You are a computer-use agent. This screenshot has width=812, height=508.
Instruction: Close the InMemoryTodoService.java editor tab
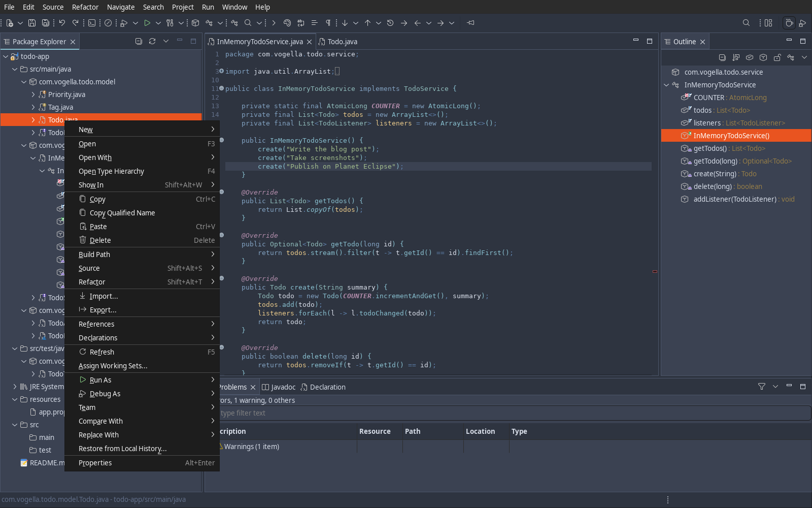(x=309, y=42)
